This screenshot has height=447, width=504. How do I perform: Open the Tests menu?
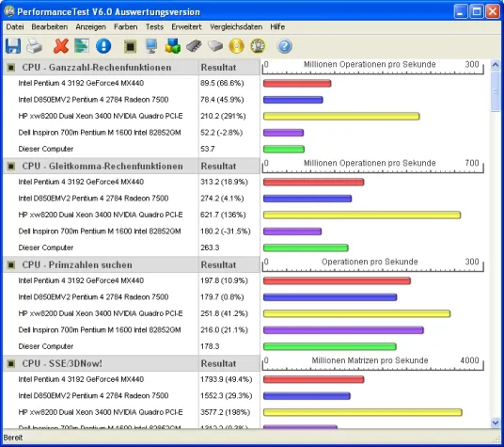click(154, 26)
